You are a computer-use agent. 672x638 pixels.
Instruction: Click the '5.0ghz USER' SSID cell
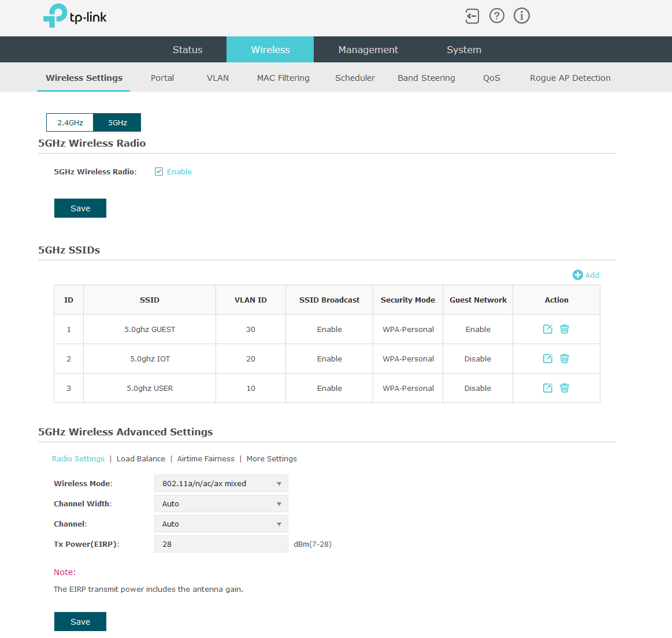(150, 389)
